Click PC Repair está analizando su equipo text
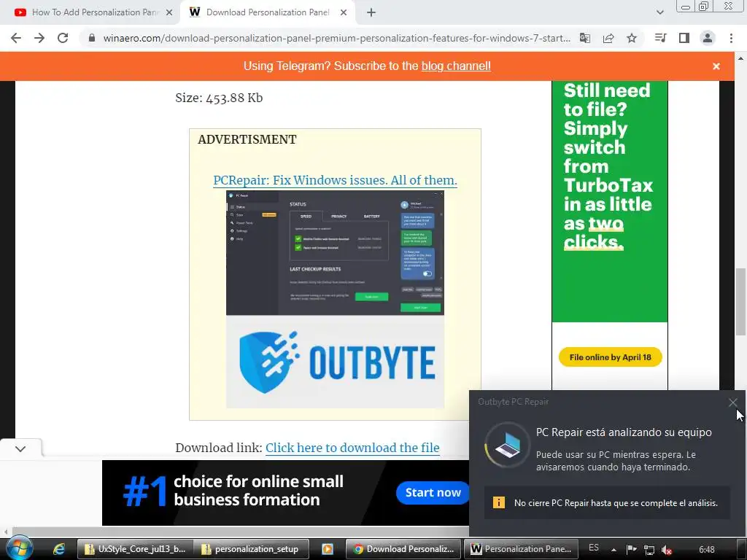 [x=624, y=432]
